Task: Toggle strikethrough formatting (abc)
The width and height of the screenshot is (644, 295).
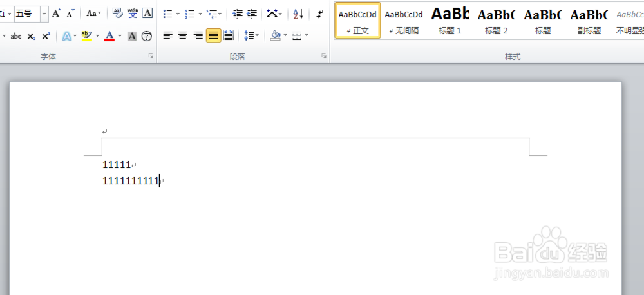Action: click(16, 36)
